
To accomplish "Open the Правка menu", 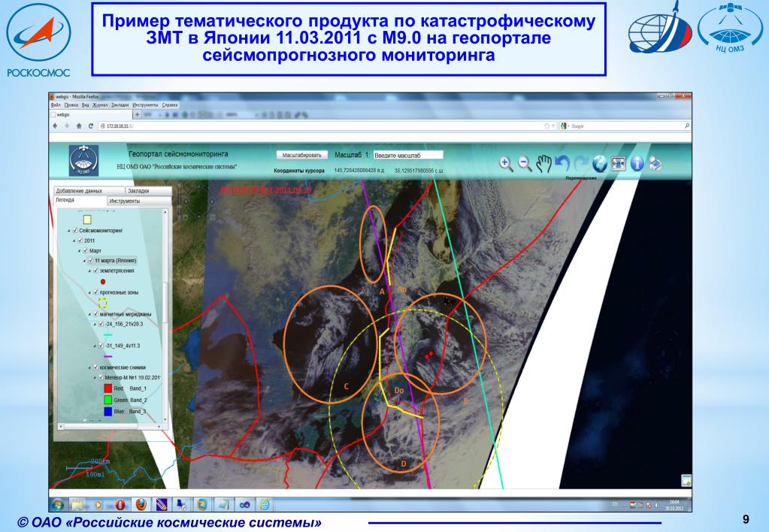I will pyautogui.click(x=71, y=105).
